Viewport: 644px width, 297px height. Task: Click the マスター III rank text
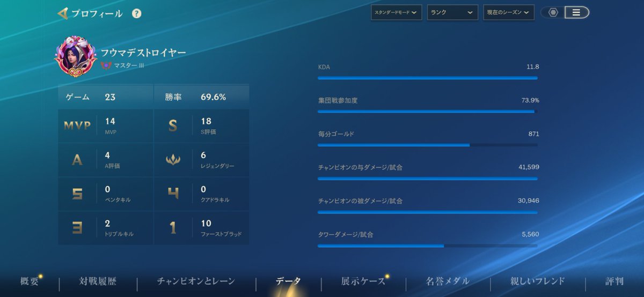[129, 65]
